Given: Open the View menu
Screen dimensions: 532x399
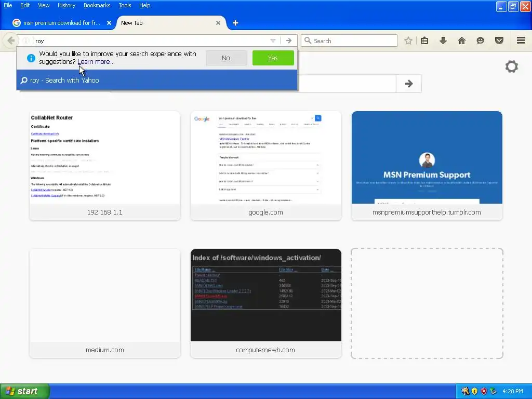Looking at the screenshot, I should coord(44,5).
